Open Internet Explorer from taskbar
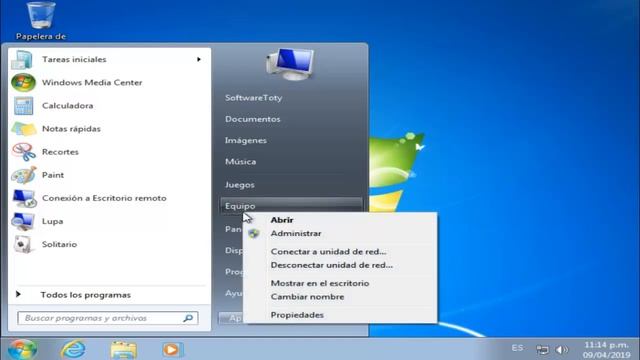 pos(73,349)
